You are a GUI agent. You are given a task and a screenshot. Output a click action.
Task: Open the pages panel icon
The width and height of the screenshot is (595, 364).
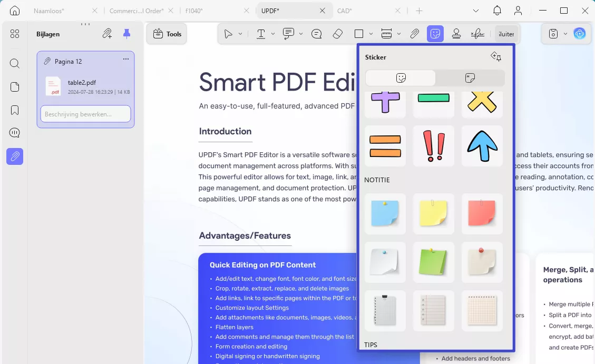14,87
